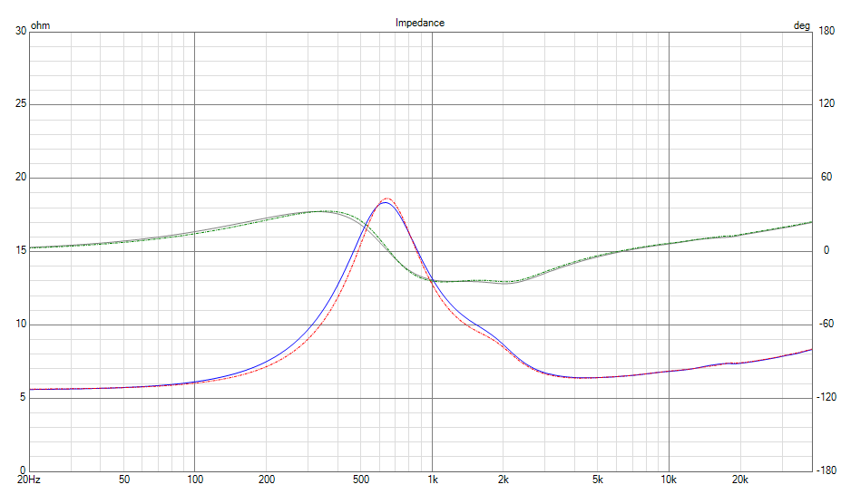841x504 pixels.
Task: Click the '120' degree axis value
Action: click(827, 103)
